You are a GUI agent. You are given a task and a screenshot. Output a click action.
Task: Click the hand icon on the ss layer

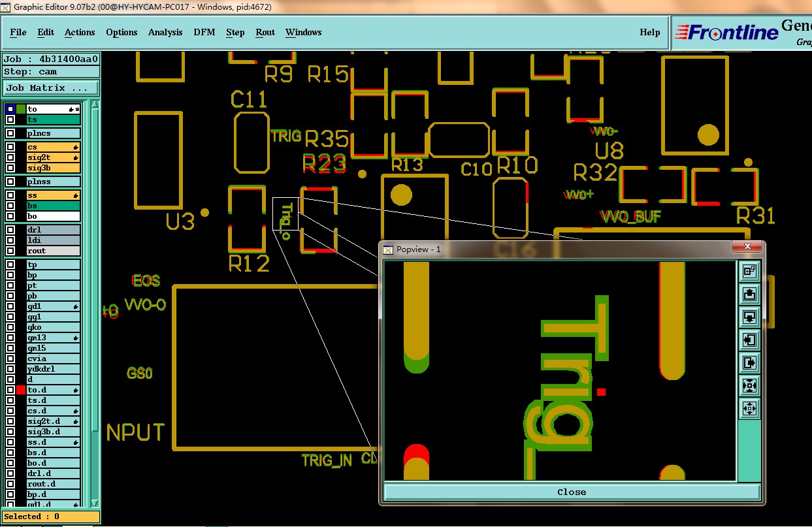click(76, 196)
